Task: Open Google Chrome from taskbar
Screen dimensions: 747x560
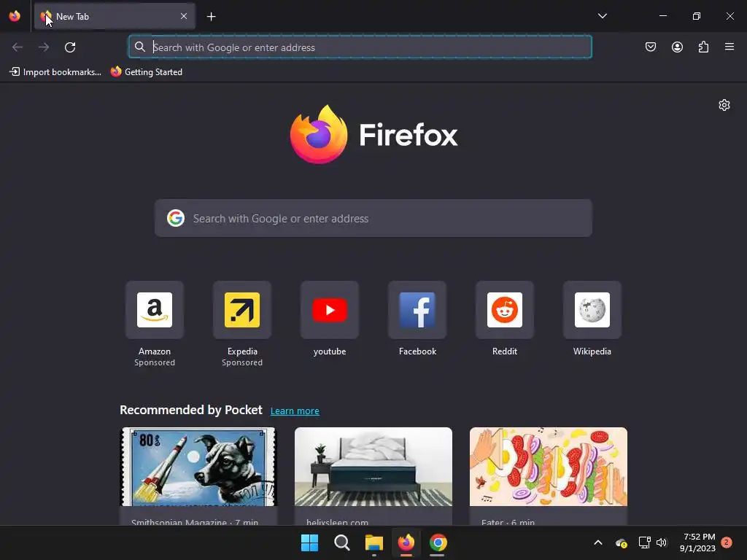Action: pyautogui.click(x=438, y=542)
